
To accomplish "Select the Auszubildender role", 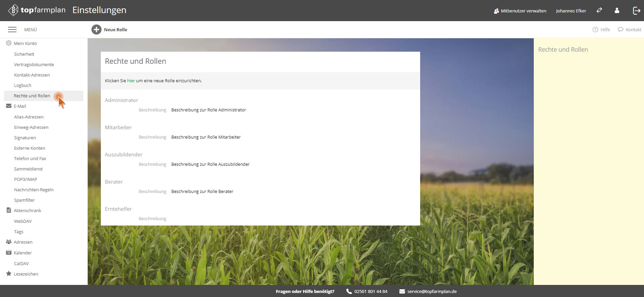I will click(x=124, y=154).
